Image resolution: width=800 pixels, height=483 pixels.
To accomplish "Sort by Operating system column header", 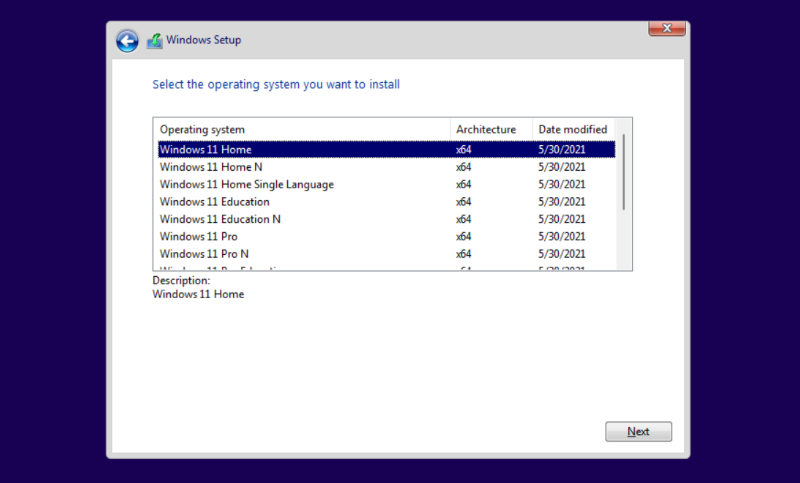I will point(302,129).
